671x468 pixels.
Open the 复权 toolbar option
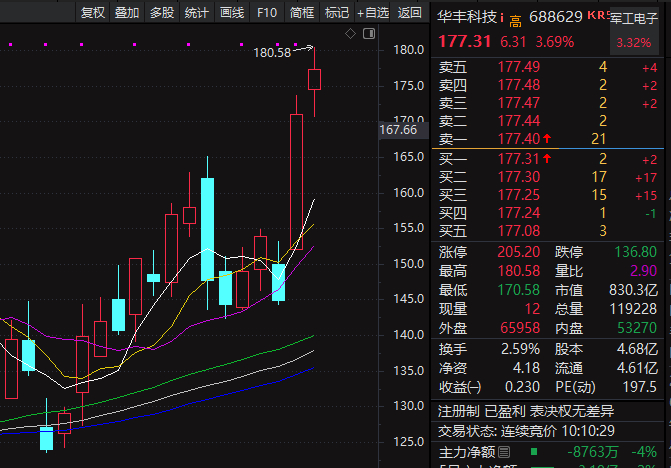92,13
